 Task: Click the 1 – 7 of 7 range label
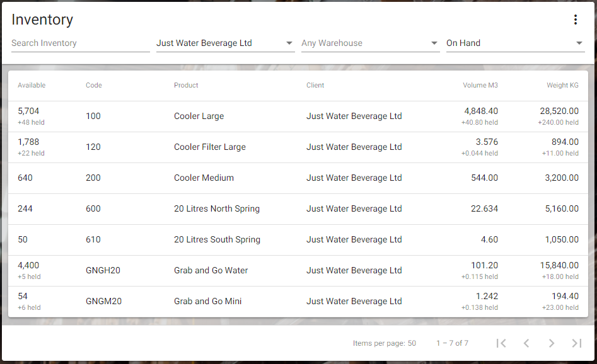[x=452, y=343]
